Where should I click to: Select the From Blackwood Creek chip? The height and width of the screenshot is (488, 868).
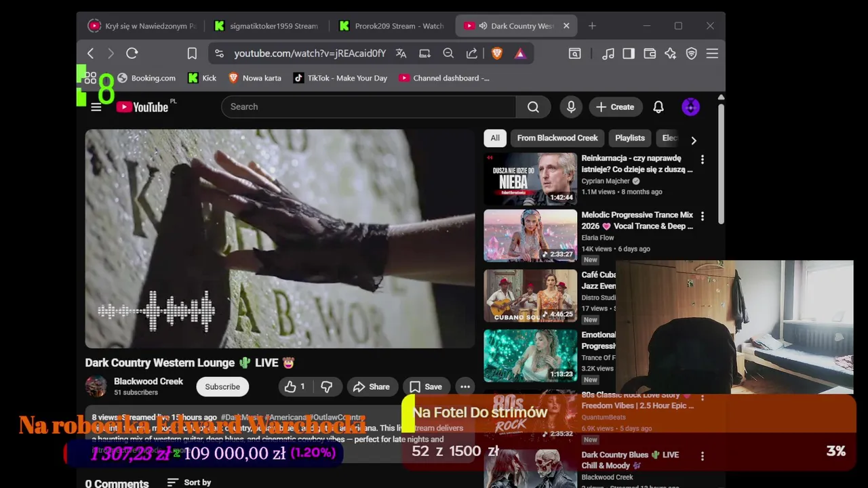(557, 138)
